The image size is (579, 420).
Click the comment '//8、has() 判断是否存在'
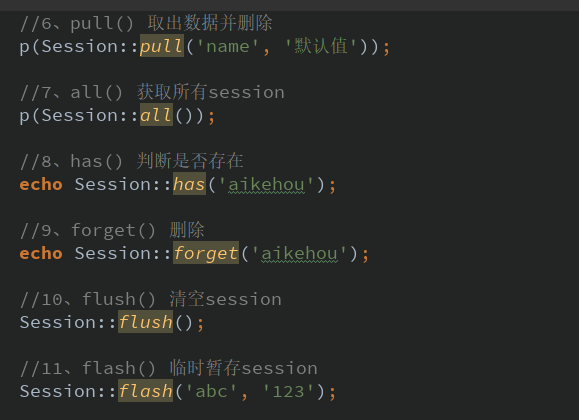coord(132,161)
